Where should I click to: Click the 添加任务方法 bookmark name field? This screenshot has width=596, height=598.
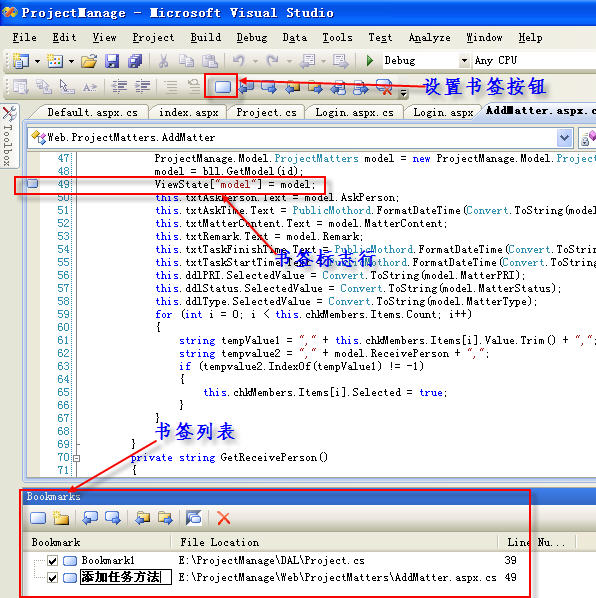click(125, 577)
